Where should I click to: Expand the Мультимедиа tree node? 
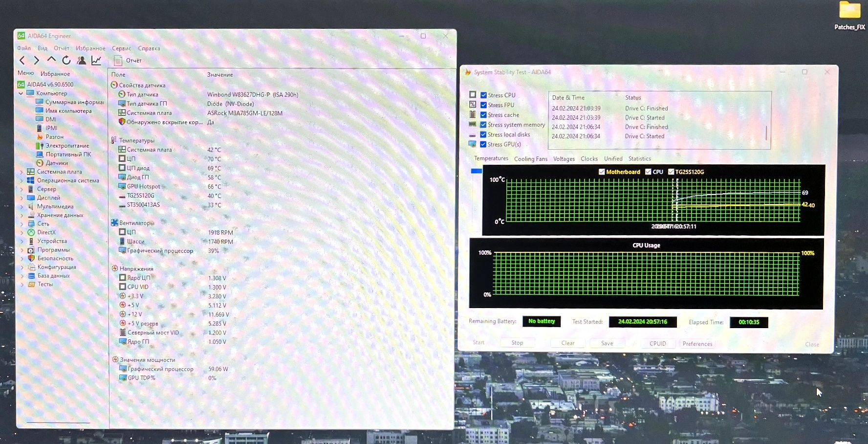[x=21, y=207]
